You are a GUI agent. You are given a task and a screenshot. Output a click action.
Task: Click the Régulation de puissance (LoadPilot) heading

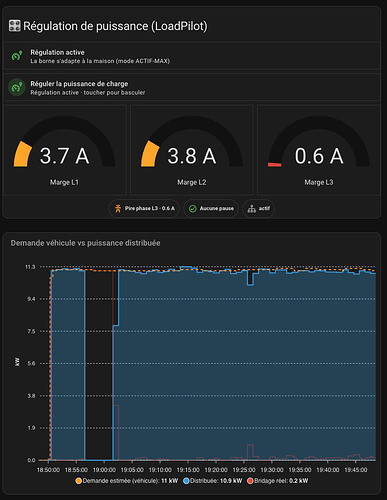(115, 26)
